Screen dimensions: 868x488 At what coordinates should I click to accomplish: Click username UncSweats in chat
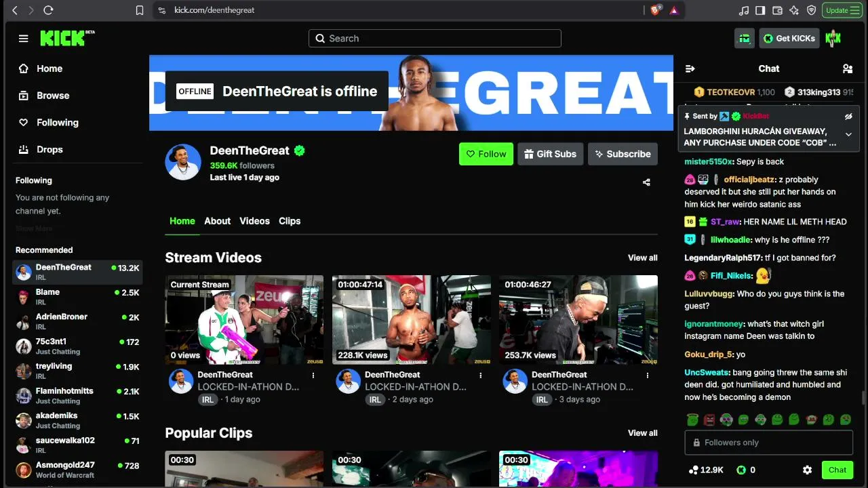click(x=707, y=373)
